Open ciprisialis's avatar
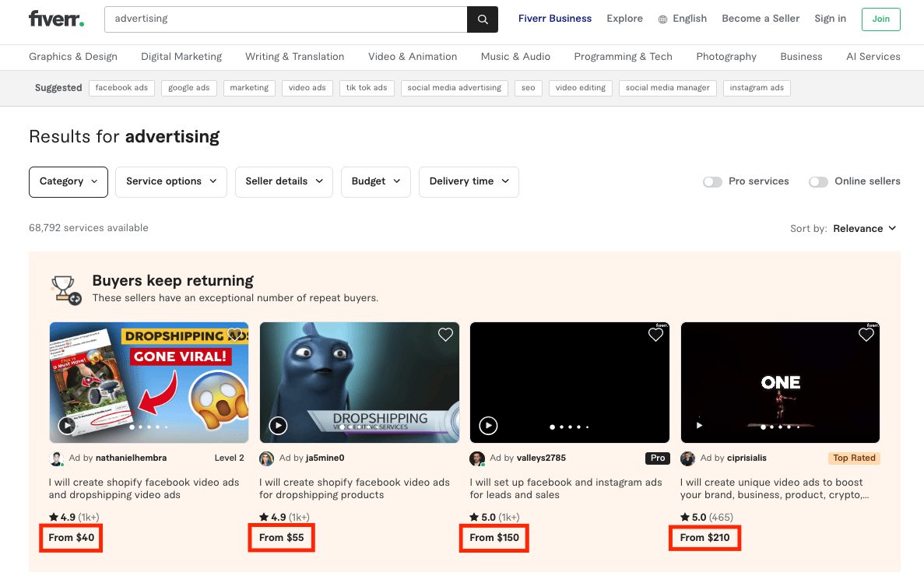 [687, 458]
